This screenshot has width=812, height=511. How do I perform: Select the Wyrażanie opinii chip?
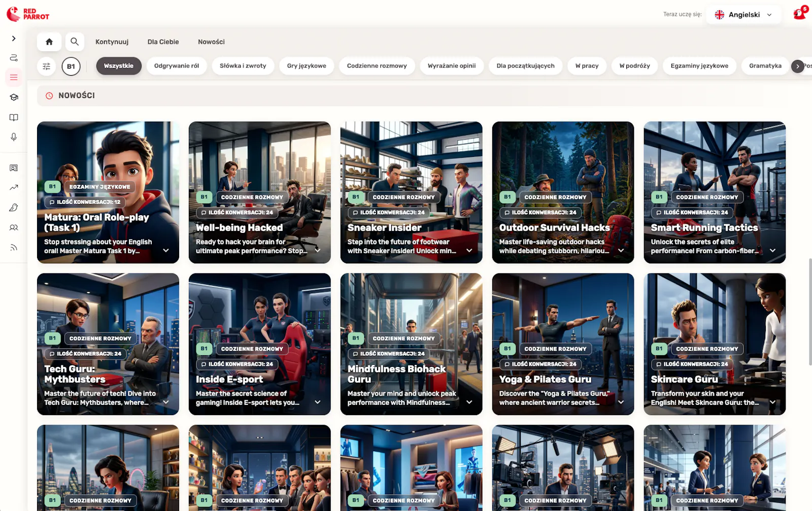point(452,66)
